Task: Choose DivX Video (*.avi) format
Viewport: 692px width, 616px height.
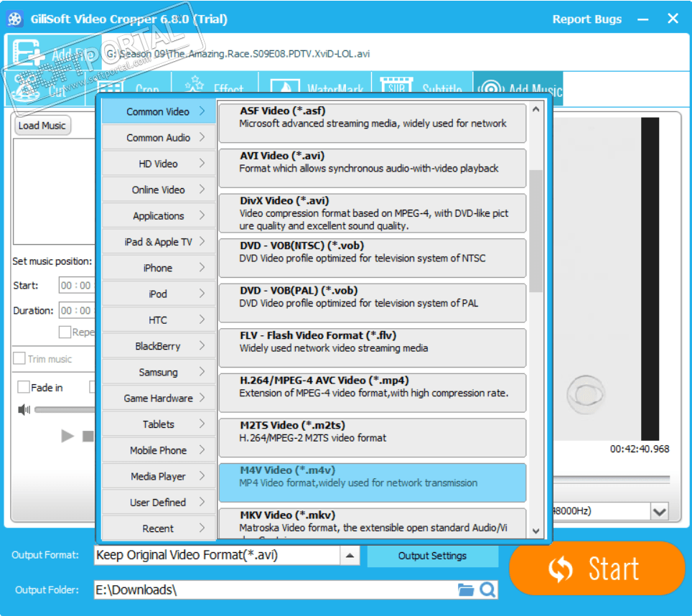Action: click(373, 213)
